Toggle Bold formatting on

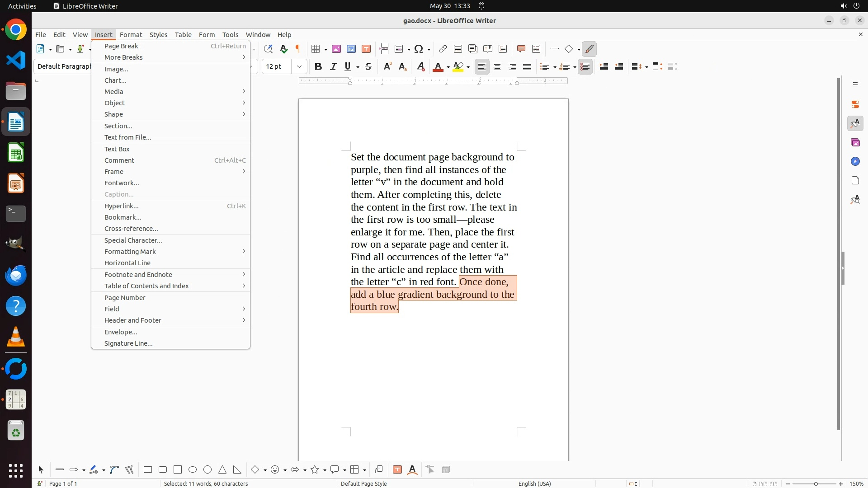coord(318,66)
